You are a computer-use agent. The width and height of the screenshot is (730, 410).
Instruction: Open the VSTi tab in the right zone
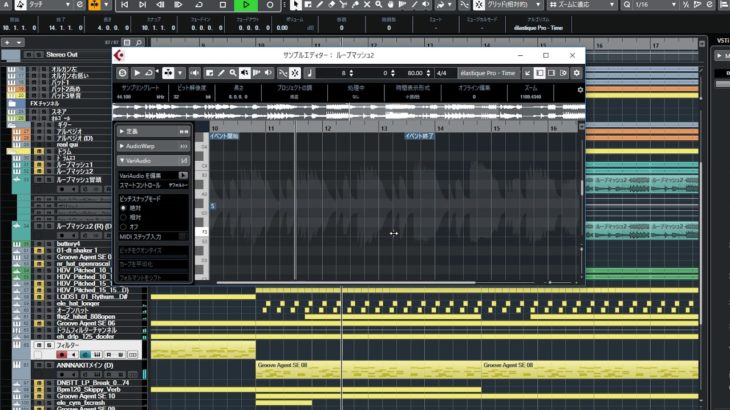click(x=723, y=41)
